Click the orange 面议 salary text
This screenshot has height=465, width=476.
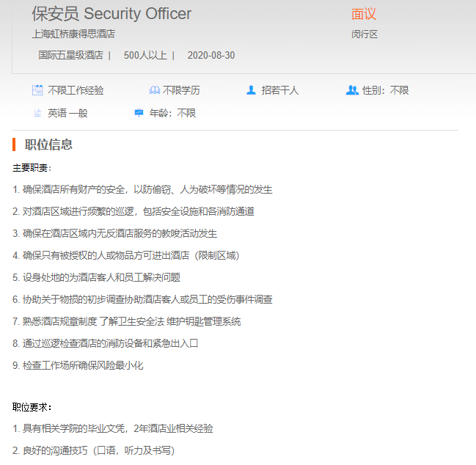tap(364, 14)
